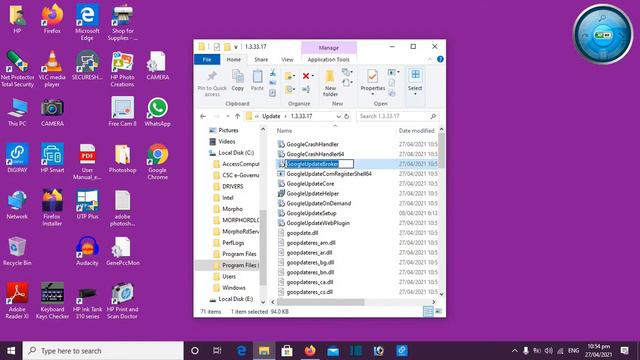Expand the address bar history dropdown
This screenshot has width=640, height=360.
coord(338,116)
